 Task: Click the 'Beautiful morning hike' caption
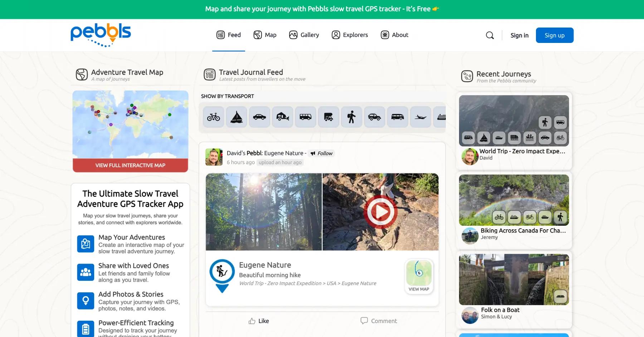click(270, 275)
